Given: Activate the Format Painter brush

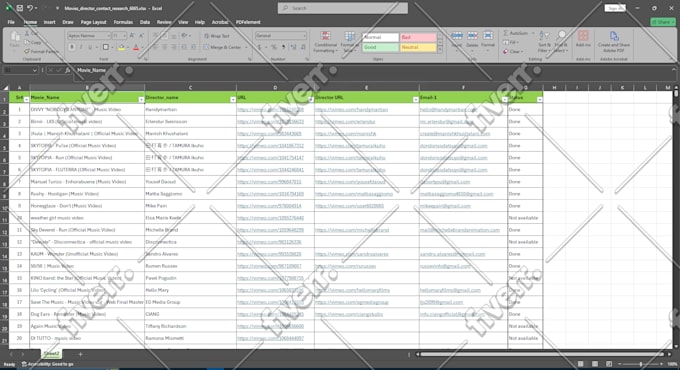Looking at the screenshot, I should 27,52.
